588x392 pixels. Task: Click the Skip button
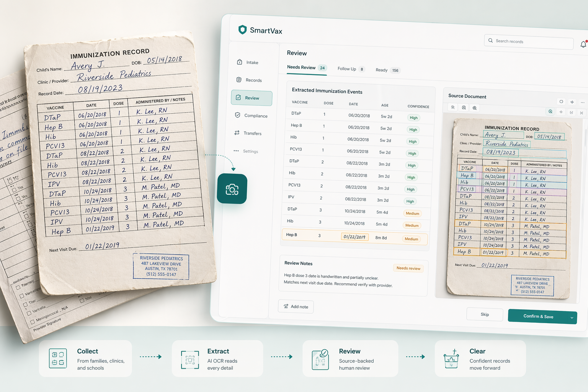click(484, 314)
